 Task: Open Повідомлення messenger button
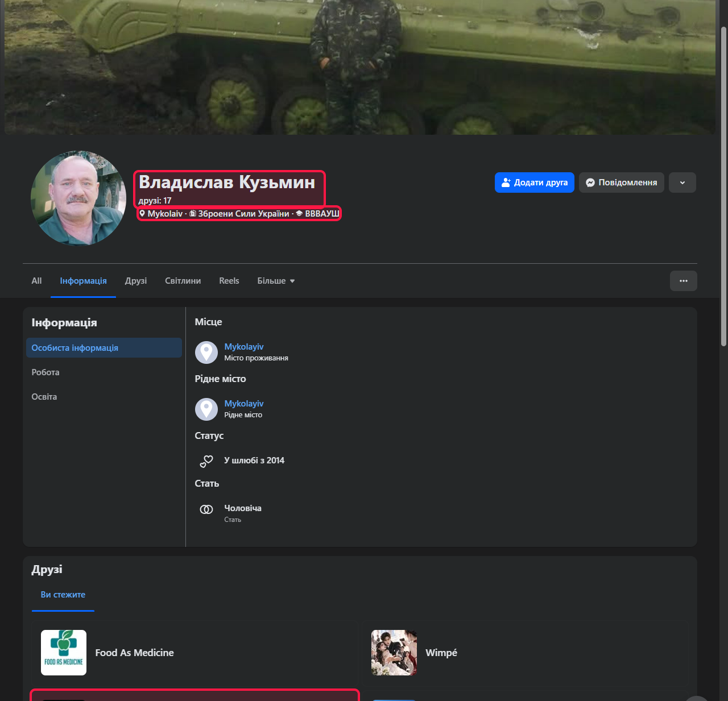click(622, 182)
